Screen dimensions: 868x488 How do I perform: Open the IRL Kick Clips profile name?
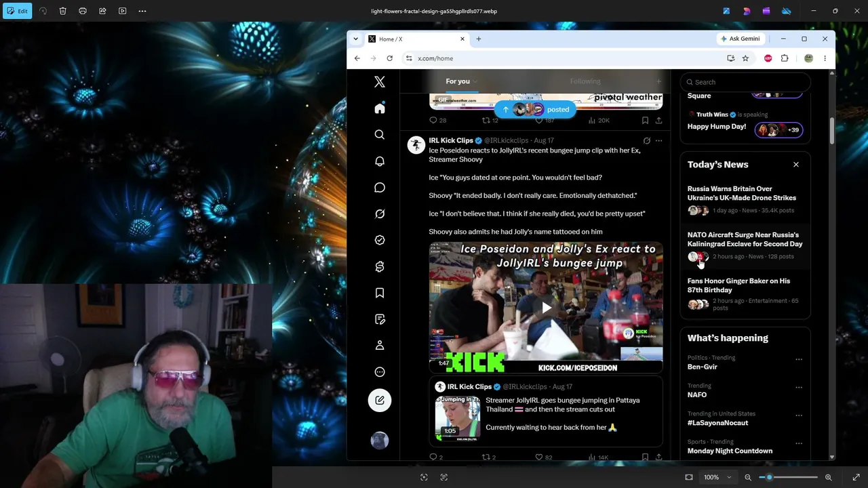451,140
